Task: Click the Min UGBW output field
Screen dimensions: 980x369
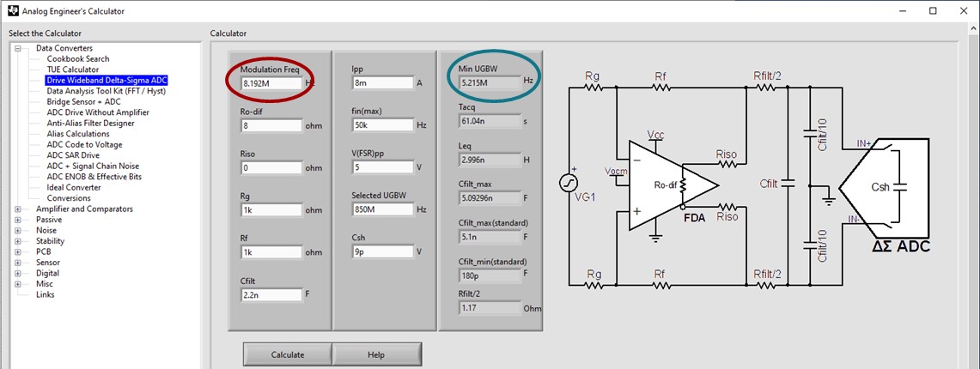Action: tap(488, 83)
